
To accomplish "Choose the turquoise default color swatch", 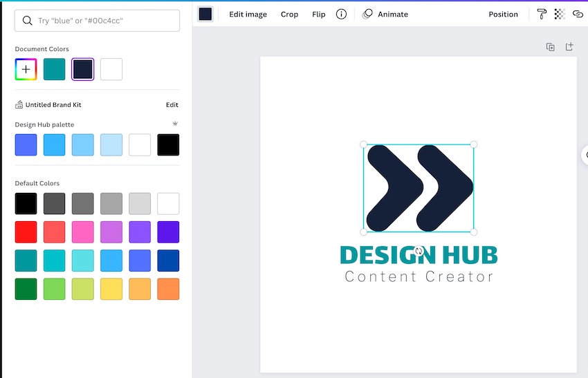I will (x=55, y=261).
